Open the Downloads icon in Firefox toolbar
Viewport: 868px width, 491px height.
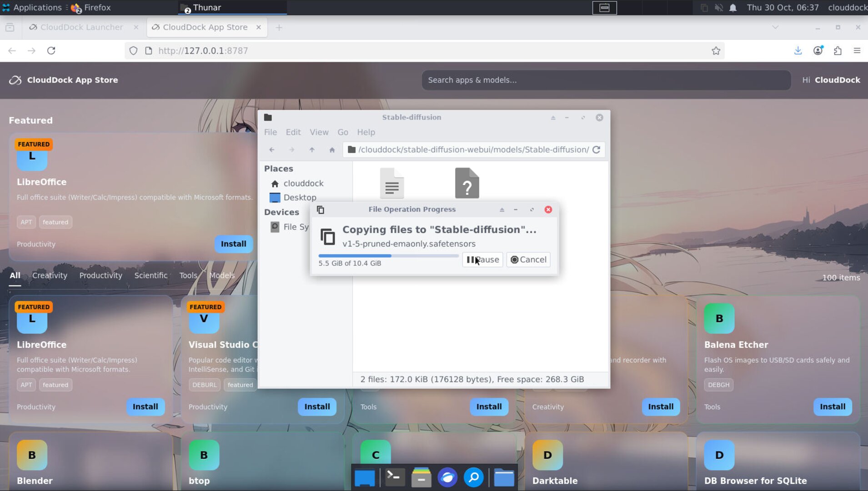(x=798, y=50)
